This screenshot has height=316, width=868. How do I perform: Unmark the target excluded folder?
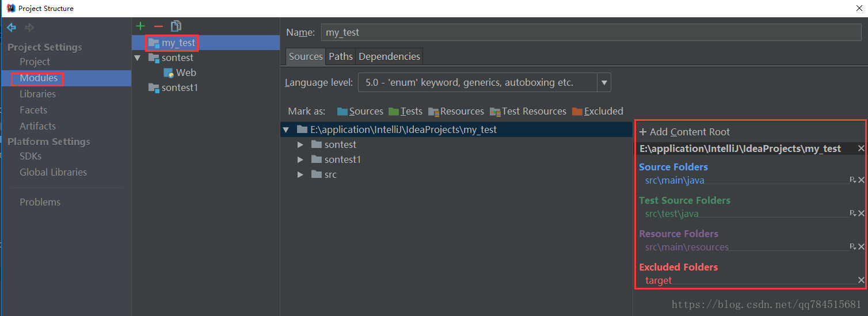(861, 280)
